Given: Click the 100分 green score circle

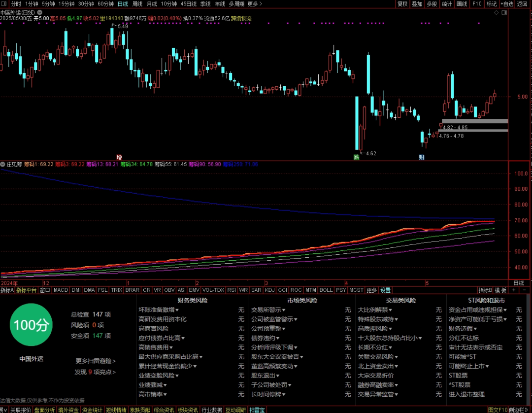Looking at the screenshot, I should [x=31, y=325].
